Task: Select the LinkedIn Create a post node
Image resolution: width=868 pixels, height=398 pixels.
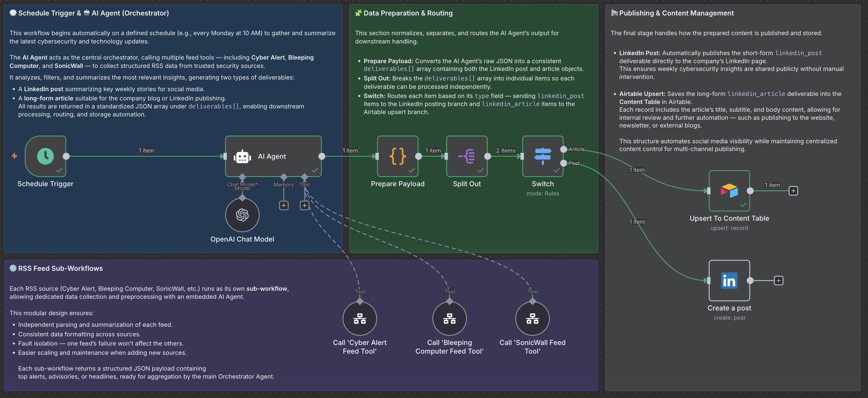Action: click(729, 281)
